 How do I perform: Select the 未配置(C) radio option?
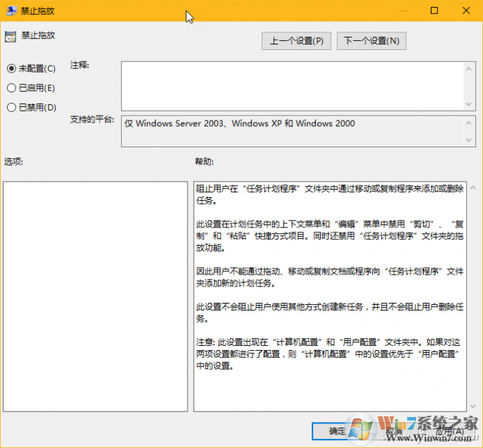11,68
